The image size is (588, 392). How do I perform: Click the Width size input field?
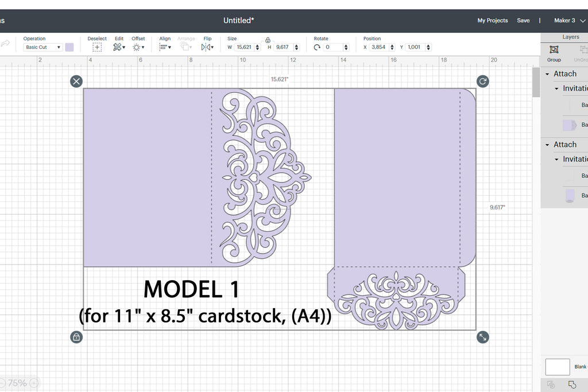[x=245, y=47]
